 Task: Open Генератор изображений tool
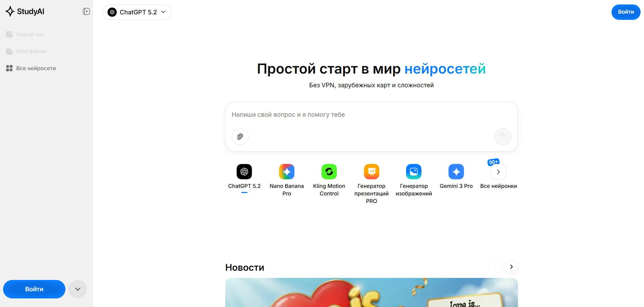414,172
